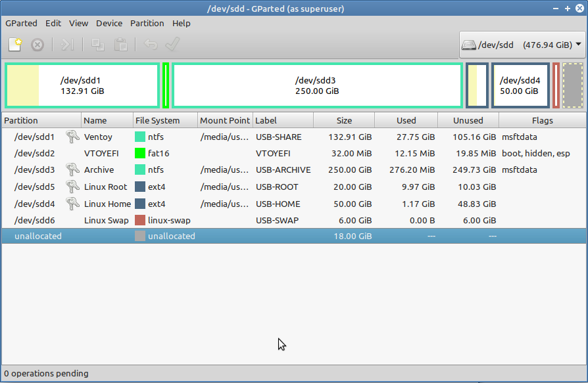This screenshot has width=588, height=383.
Task: Click the ext4 swatch in Linux Root row
Action: click(140, 187)
